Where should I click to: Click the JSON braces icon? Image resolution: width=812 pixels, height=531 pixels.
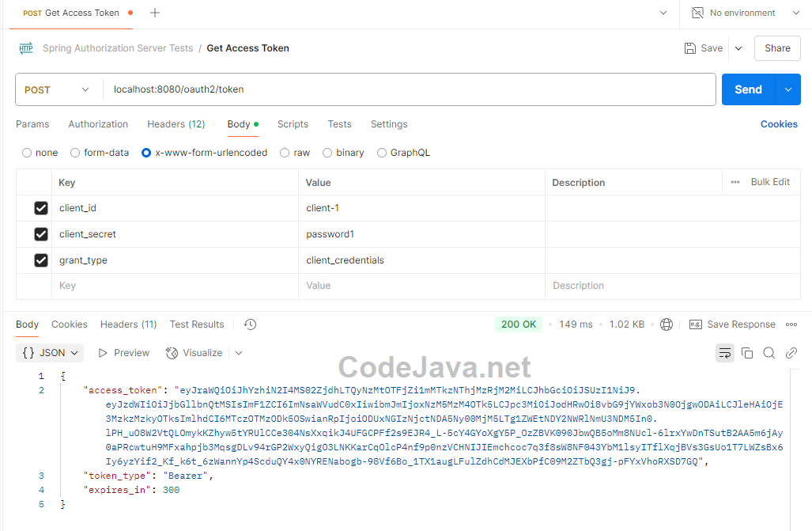click(28, 353)
